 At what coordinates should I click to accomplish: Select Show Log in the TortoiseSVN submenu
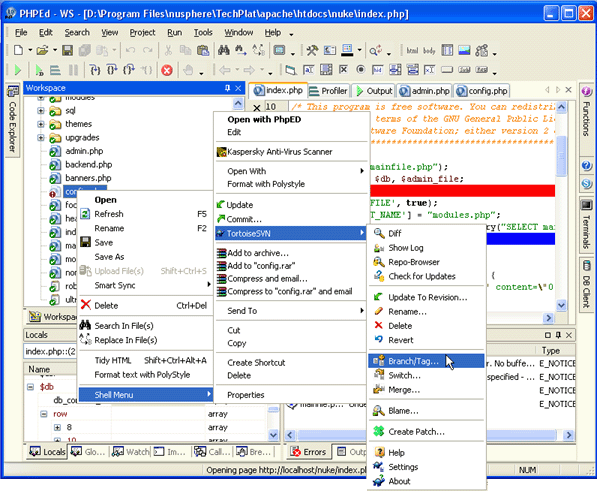(x=406, y=248)
